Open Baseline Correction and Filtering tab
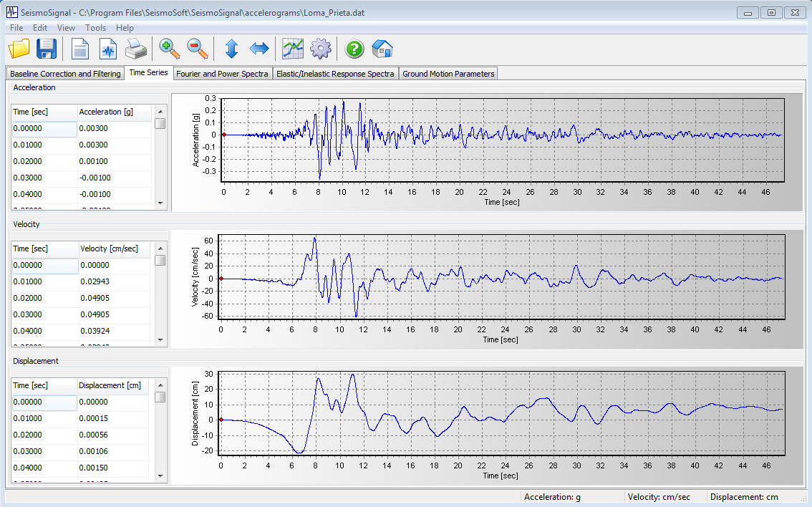The height and width of the screenshot is (507, 812). pyautogui.click(x=65, y=74)
